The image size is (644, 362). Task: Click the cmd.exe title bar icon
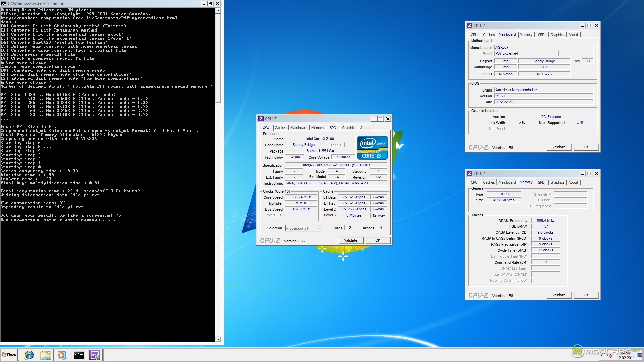coord(4,3)
